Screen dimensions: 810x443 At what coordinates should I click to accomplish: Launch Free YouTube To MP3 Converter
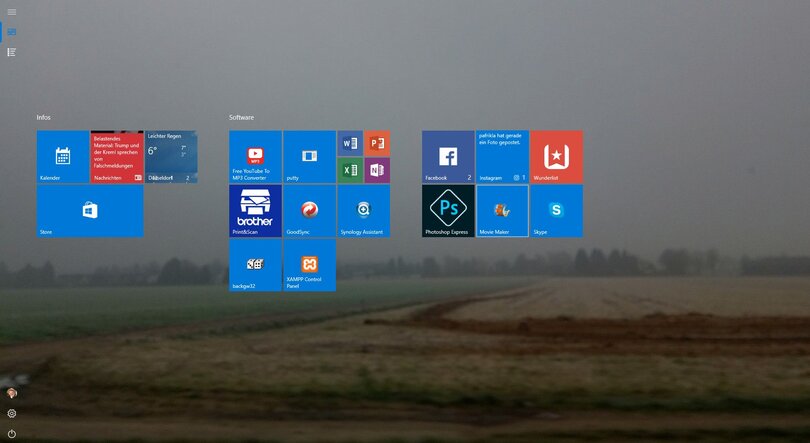click(x=255, y=156)
